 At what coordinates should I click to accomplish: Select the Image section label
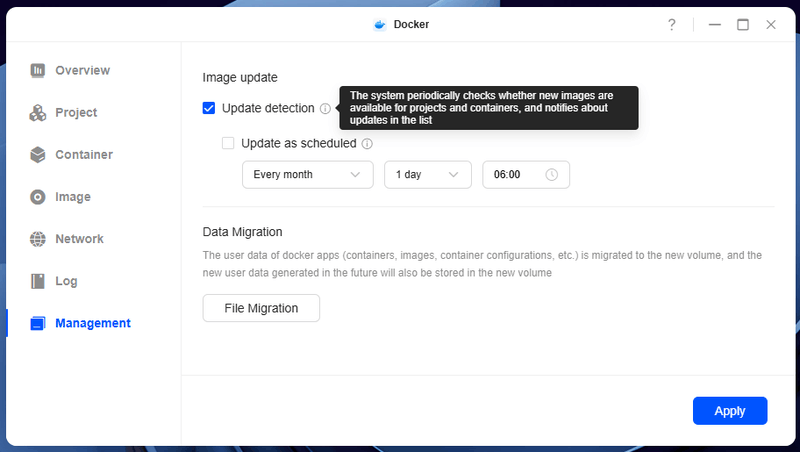point(72,197)
